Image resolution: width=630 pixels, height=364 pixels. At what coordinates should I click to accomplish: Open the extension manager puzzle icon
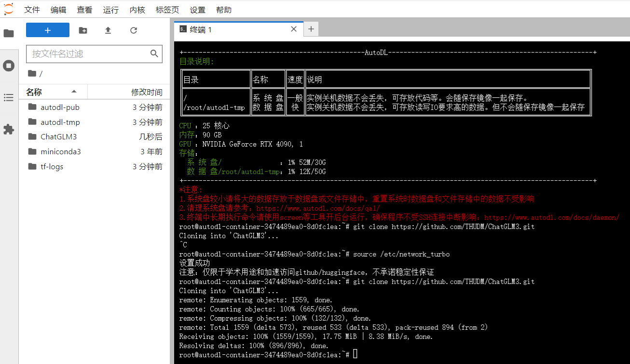coord(9,129)
